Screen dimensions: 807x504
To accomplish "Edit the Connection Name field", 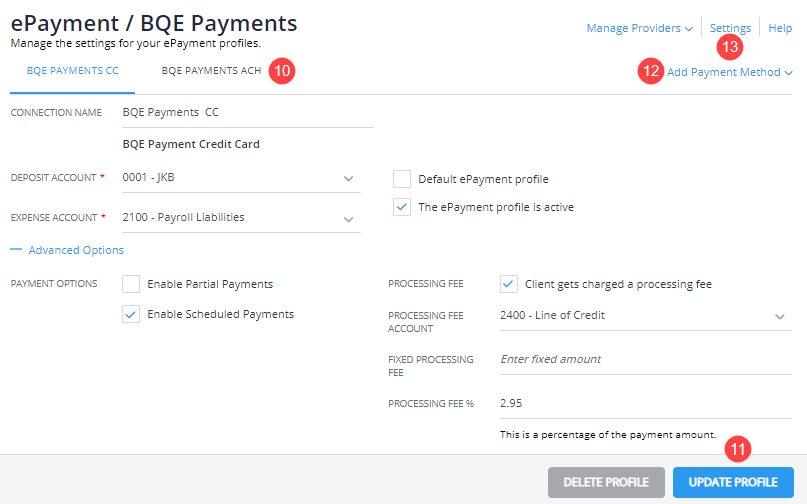I will click(x=248, y=113).
